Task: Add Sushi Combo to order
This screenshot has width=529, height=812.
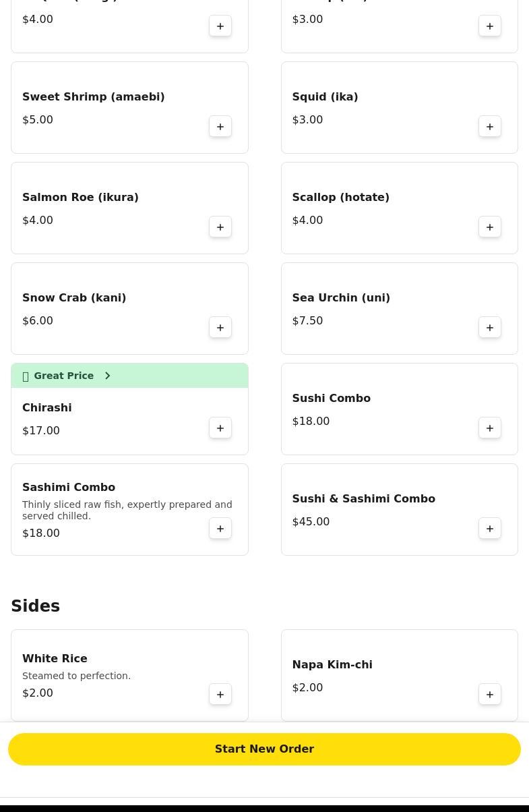Action: (490, 428)
